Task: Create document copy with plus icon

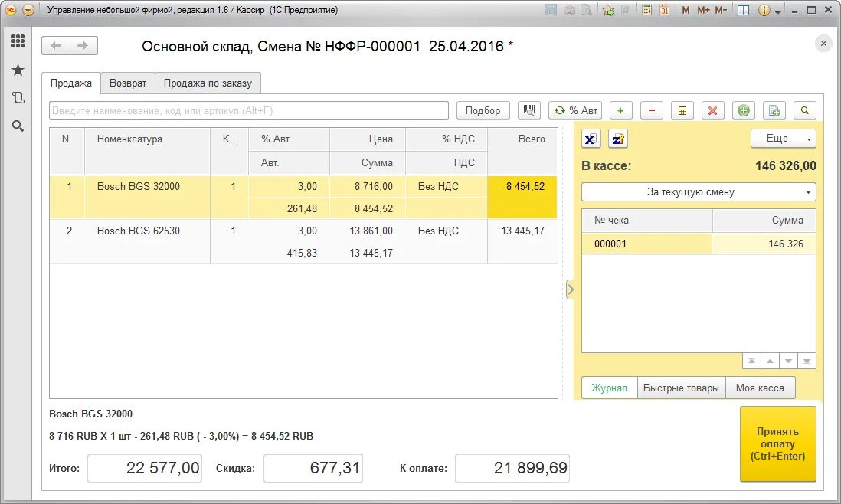Action: click(774, 110)
